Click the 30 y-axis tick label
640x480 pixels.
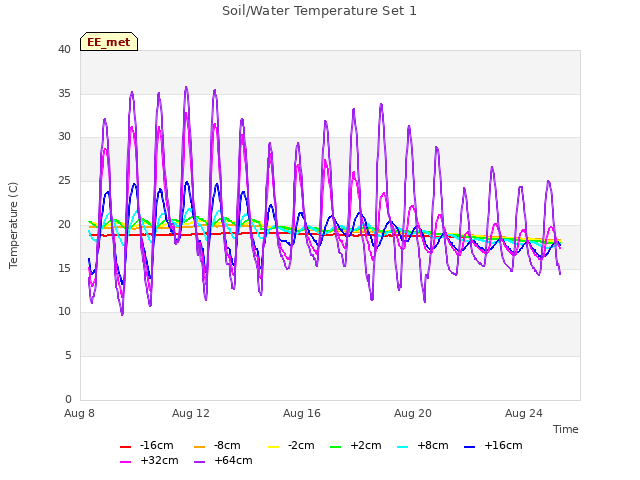[64, 137]
